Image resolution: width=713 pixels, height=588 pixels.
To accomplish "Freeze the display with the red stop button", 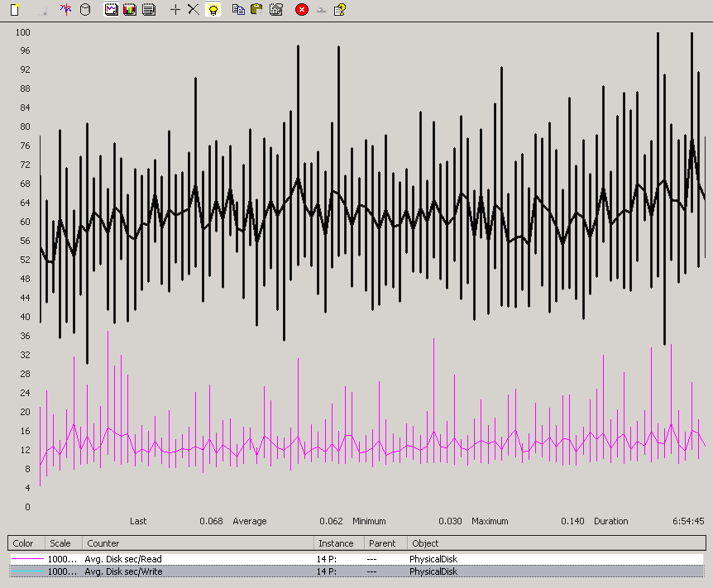I will (301, 10).
